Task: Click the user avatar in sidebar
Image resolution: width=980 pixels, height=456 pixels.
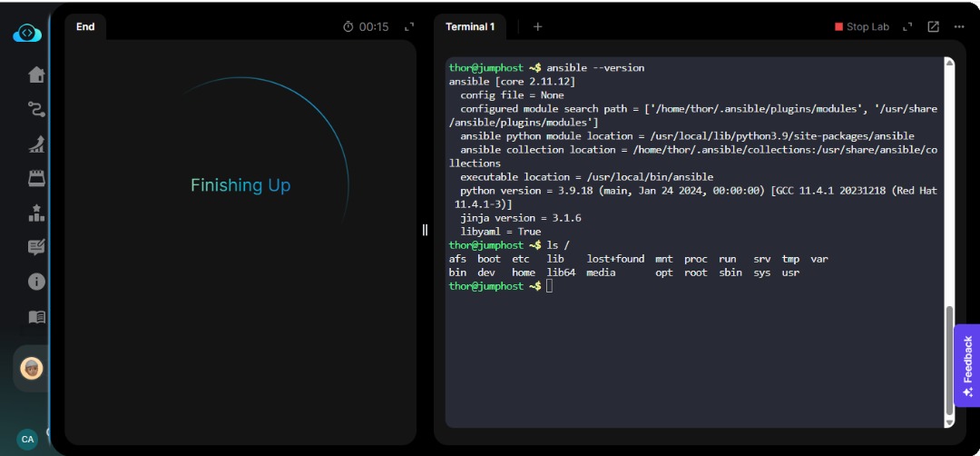Action: (x=31, y=368)
